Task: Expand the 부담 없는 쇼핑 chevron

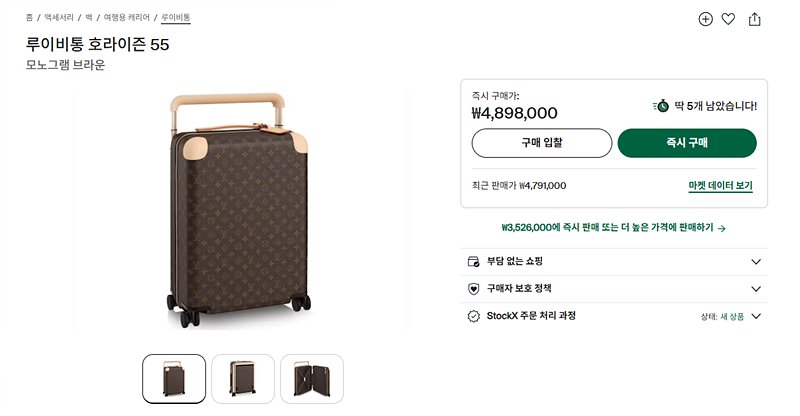Action: click(756, 262)
